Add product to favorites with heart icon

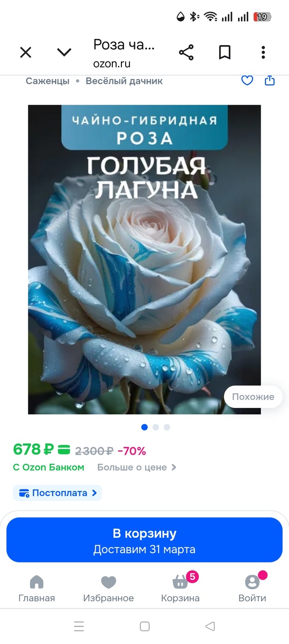[x=247, y=80]
